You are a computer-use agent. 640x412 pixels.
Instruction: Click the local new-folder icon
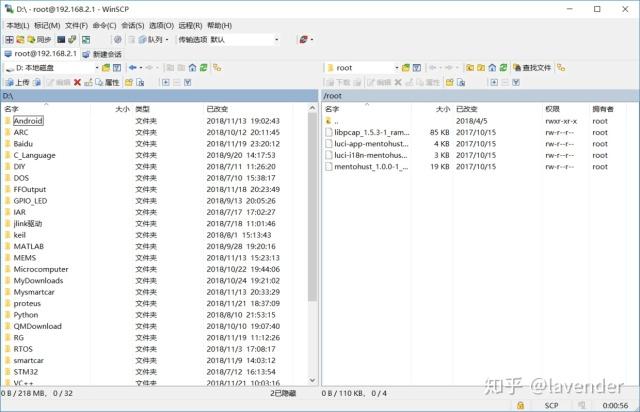[x=129, y=82]
